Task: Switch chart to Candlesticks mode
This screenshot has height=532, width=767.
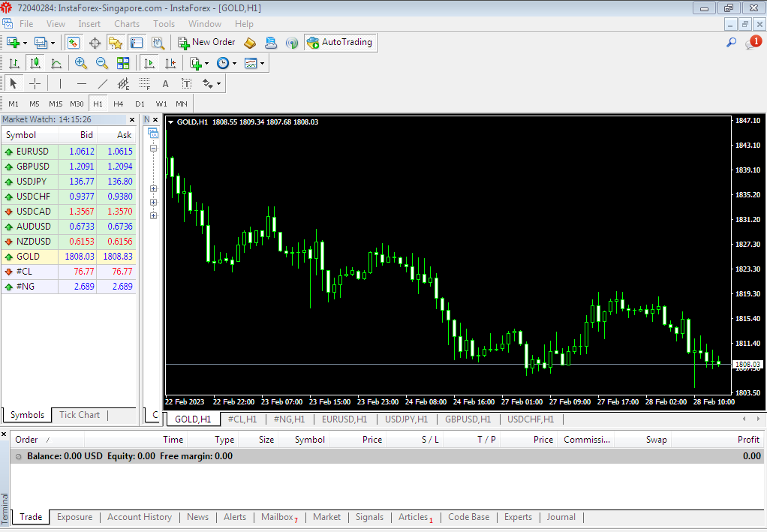Action: [35, 63]
